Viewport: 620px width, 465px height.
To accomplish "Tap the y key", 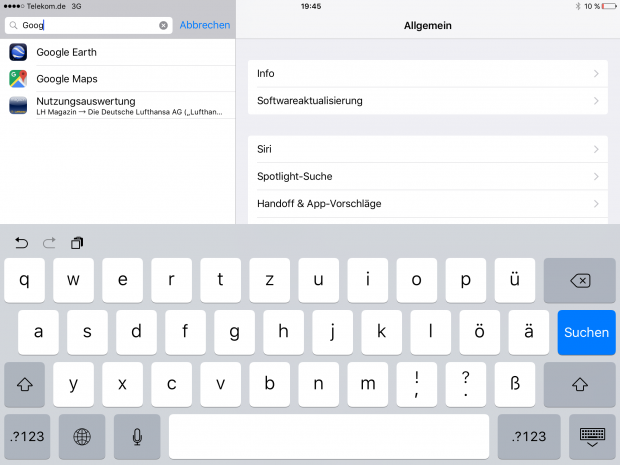I will pyautogui.click(x=74, y=384).
